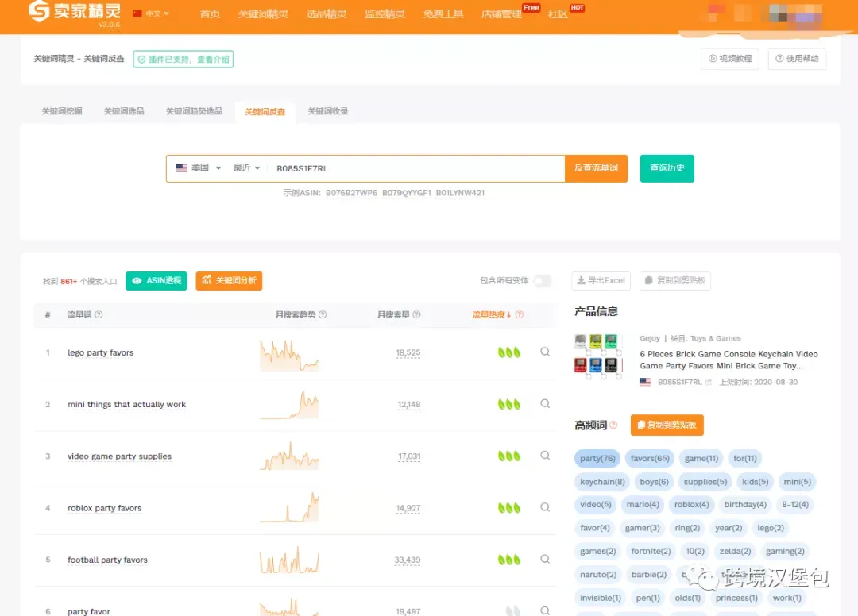Switch to the 关键词挖掘 tab
The height and width of the screenshot is (616, 858).
(62, 111)
